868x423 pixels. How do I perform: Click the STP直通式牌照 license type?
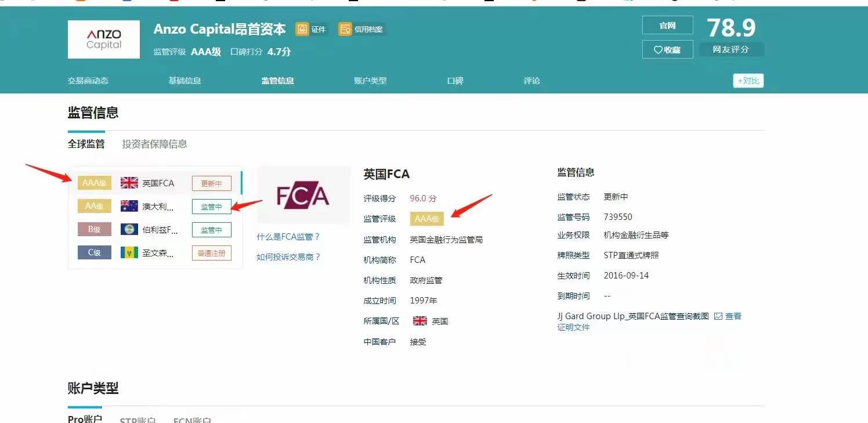[x=631, y=255]
